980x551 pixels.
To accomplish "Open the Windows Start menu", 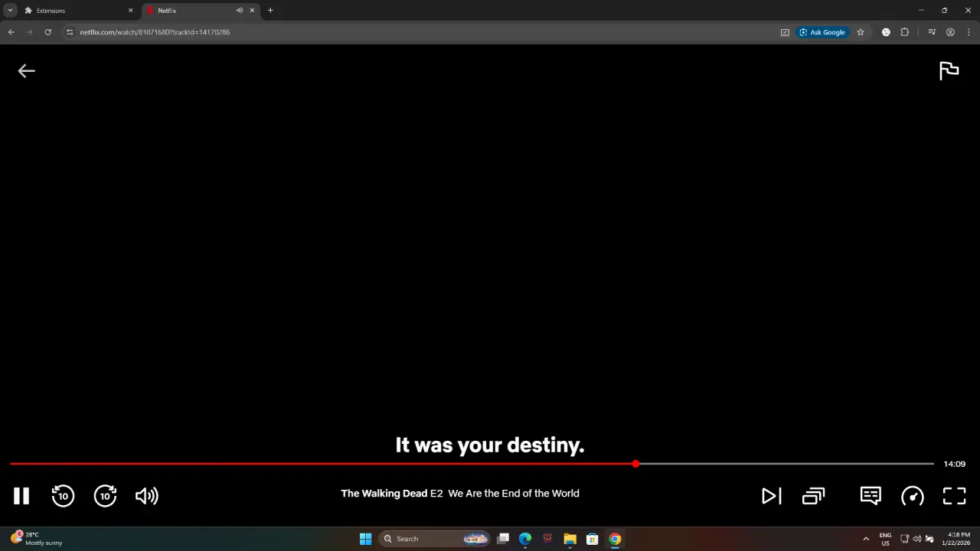I will [365, 539].
